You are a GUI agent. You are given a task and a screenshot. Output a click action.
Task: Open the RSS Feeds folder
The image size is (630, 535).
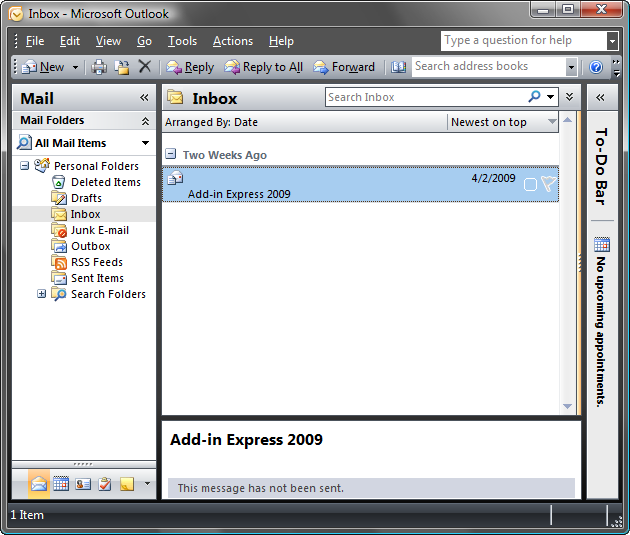click(97, 262)
